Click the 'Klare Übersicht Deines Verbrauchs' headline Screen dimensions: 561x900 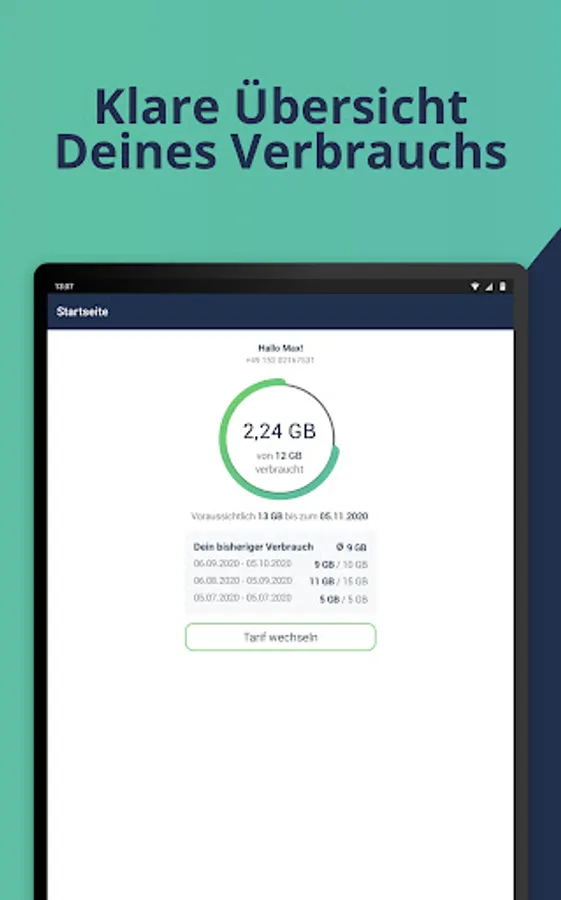tap(281, 128)
